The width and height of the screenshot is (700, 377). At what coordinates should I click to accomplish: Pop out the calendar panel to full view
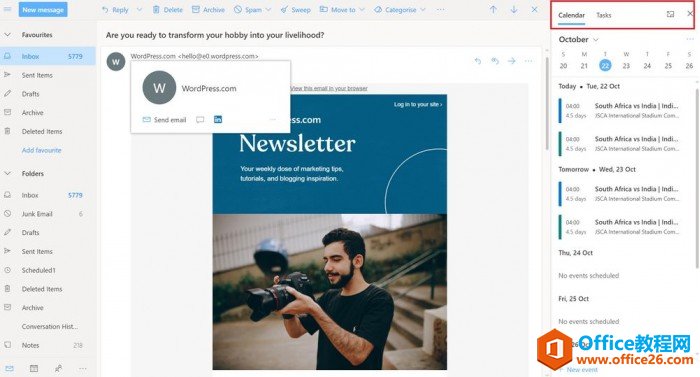tap(670, 14)
